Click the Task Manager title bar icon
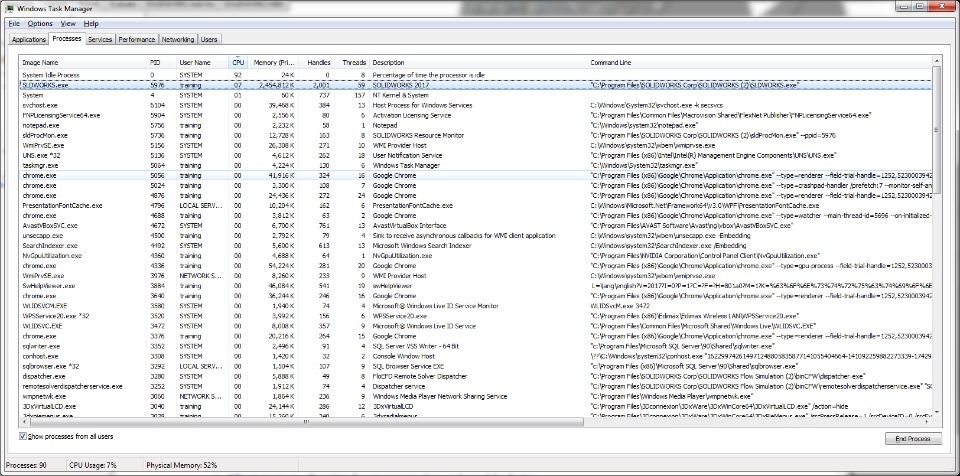960x476 pixels. [x=10, y=9]
